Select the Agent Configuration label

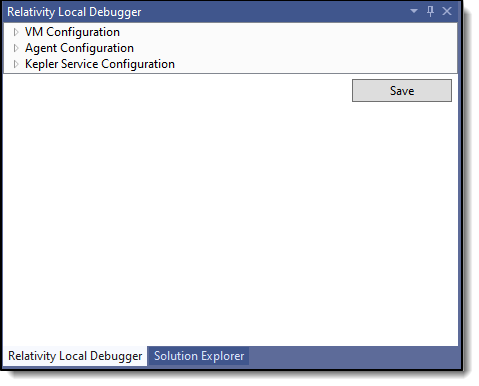point(79,48)
